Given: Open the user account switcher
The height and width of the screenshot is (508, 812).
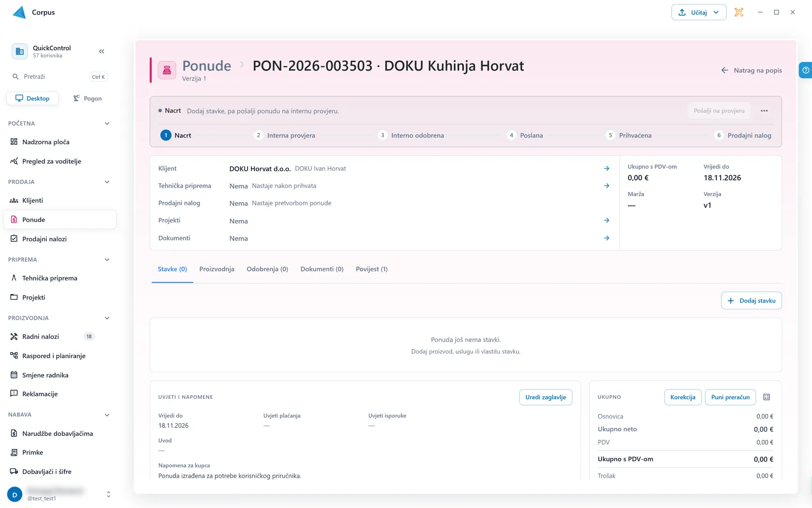Looking at the screenshot, I should [x=108, y=494].
